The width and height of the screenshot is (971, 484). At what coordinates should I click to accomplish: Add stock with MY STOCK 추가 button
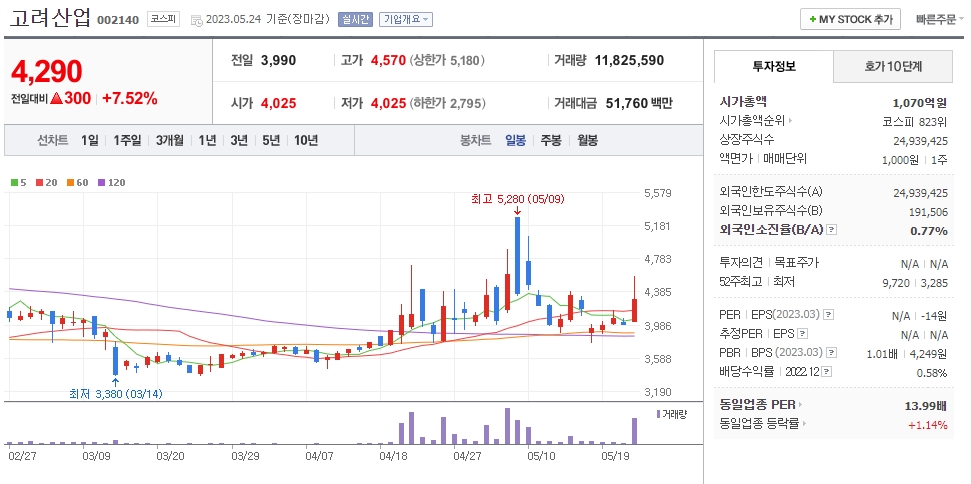[850, 19]
